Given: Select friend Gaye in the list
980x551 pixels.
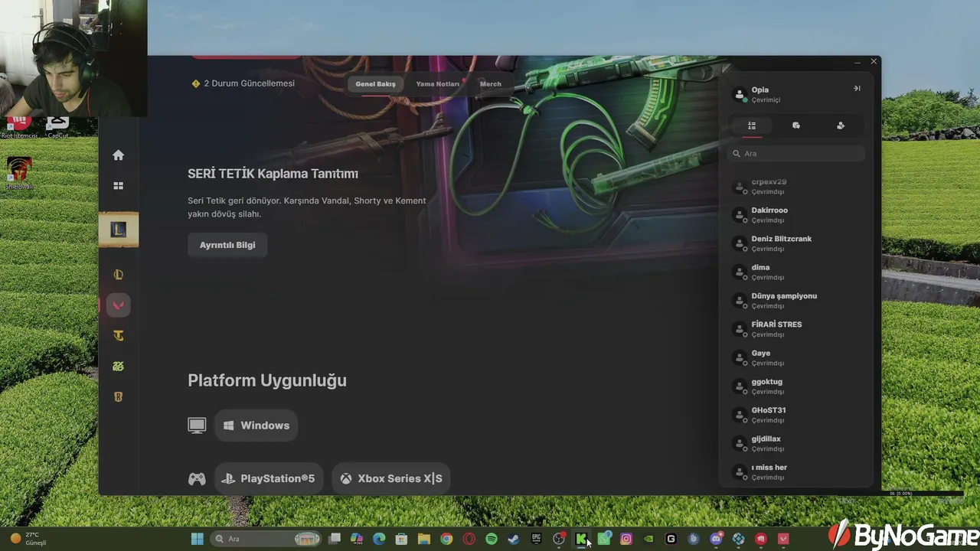Looking at the screenshot, I should pos(796,357).
